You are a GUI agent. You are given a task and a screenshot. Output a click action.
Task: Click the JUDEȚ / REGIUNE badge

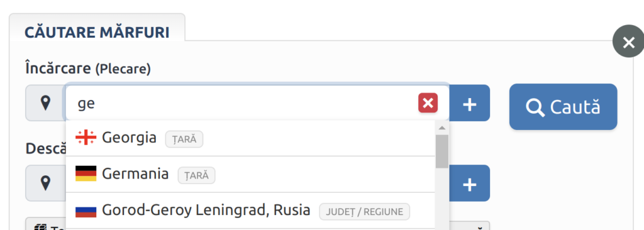[x=364, y=212]
